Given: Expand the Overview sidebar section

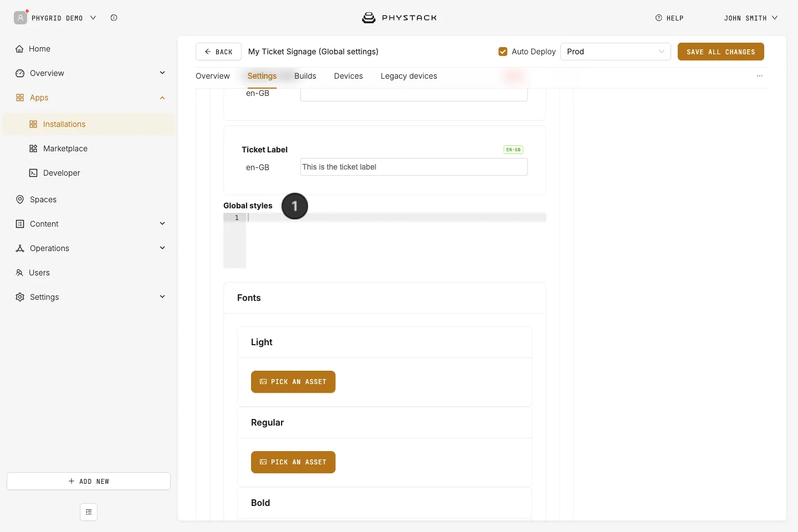Looking at the screenshot, I should coord(162,73).
